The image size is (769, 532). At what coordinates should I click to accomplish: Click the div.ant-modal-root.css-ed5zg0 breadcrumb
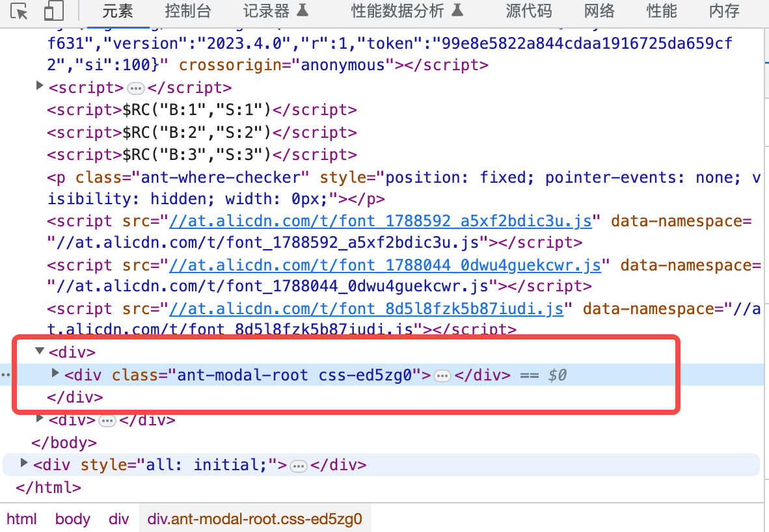coord(254,519)
